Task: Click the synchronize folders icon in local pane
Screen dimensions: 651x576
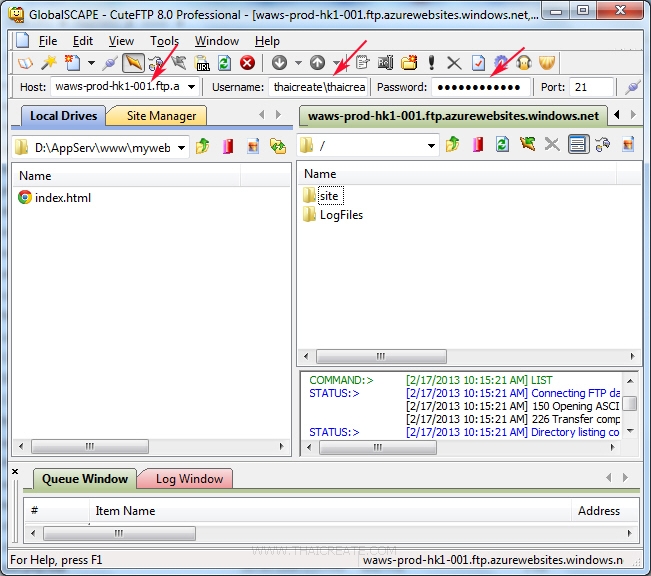Action: pyautogui.click(x=278, y=146)
